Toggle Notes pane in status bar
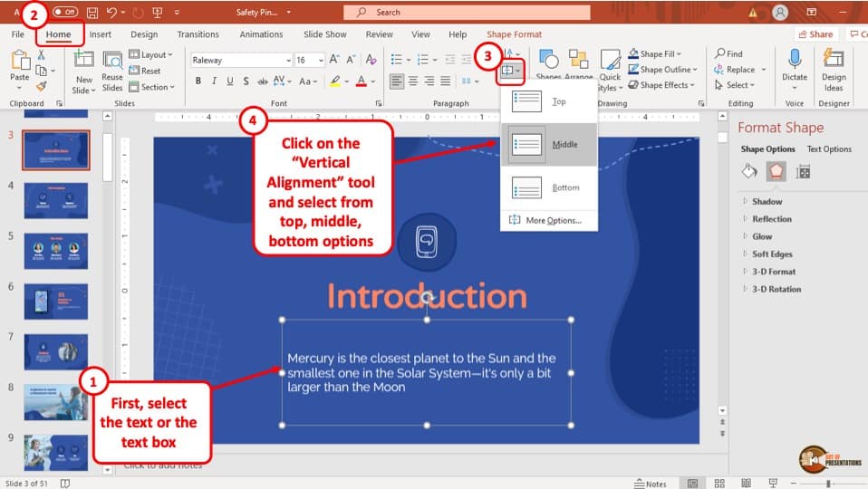Viewport: 868px width, 489px height. click(x=651, y=484)
